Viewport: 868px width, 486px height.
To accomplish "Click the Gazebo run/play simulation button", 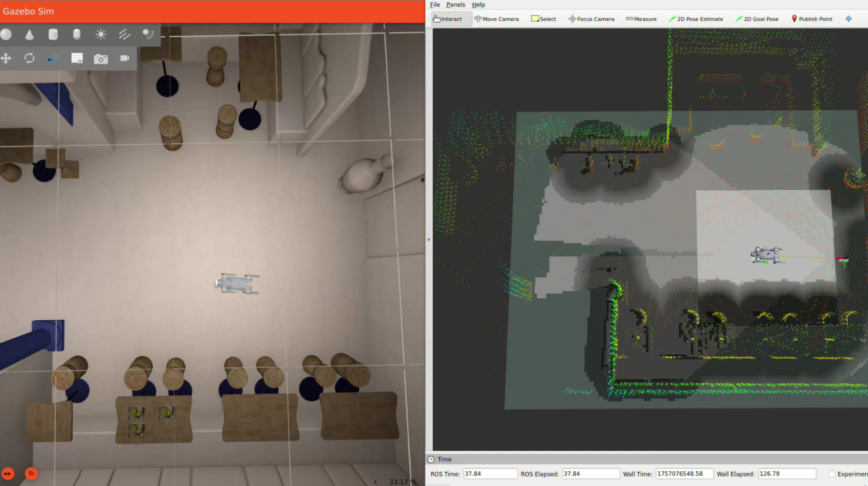I will [8, 474].
